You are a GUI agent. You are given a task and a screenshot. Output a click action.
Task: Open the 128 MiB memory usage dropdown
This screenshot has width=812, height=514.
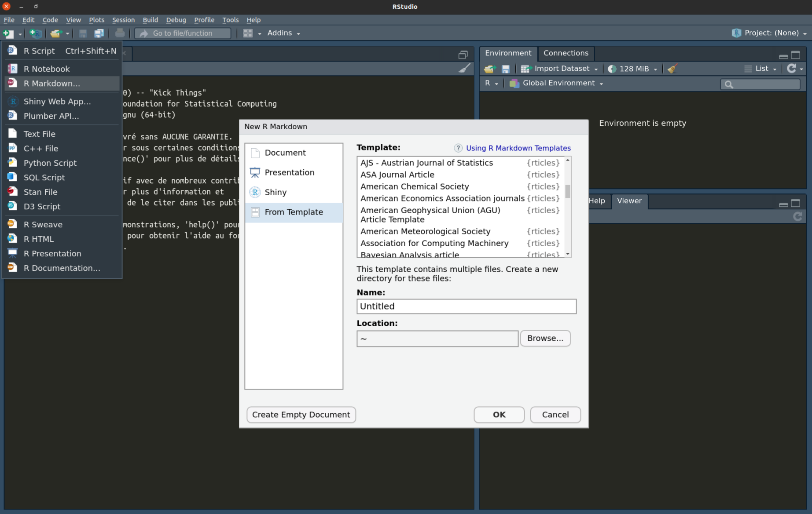pyautogui.click(x=632, y=69)
